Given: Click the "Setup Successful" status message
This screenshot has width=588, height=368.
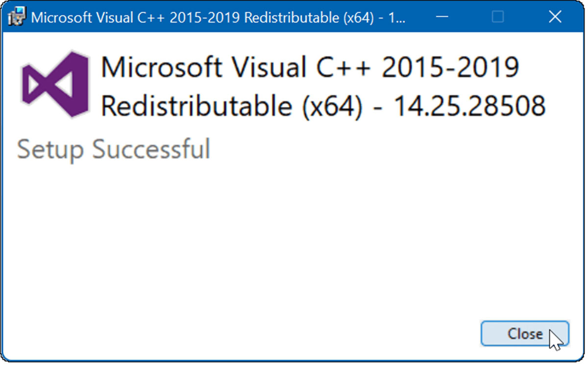Looking at the screenshot, I should (114, 149).
